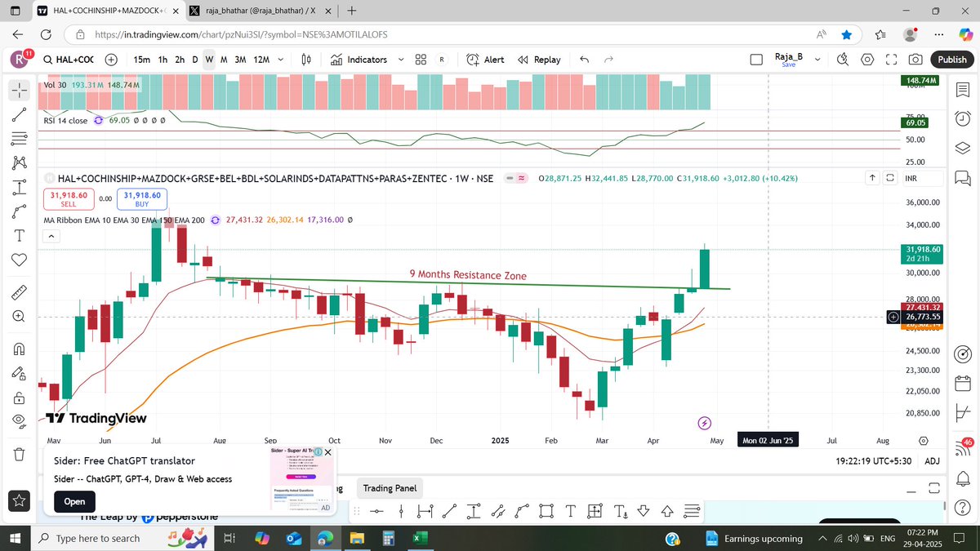Click Open on the Sider ad popup

(x=74, y=501)
